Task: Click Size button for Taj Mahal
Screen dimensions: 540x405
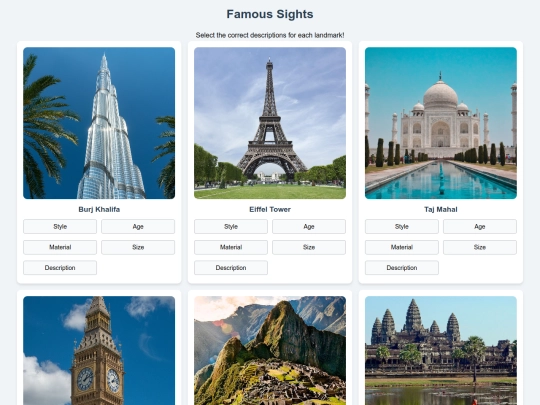Action: point(480,247)
